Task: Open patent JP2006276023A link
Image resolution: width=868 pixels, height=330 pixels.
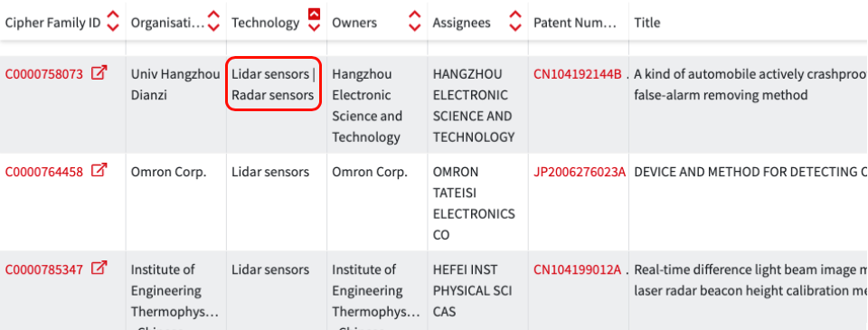Action: pyautogui.click(x=580, y=172)
